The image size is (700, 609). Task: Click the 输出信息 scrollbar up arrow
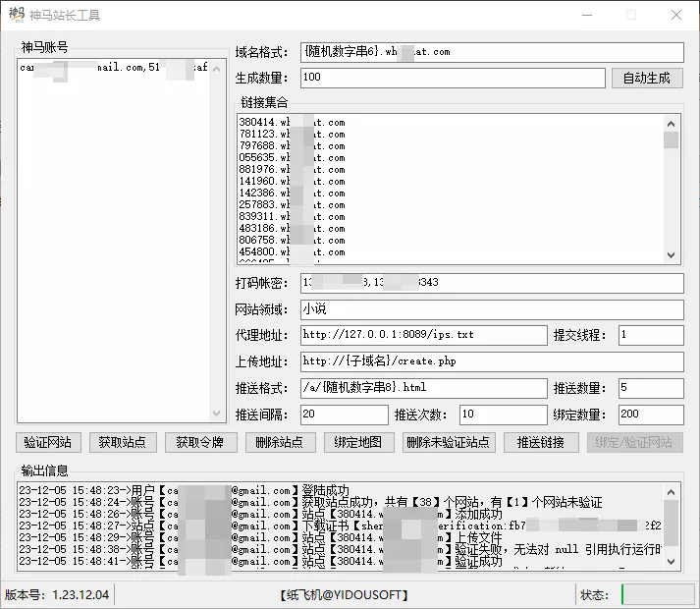pyautogui.click(x=671, y=492)
